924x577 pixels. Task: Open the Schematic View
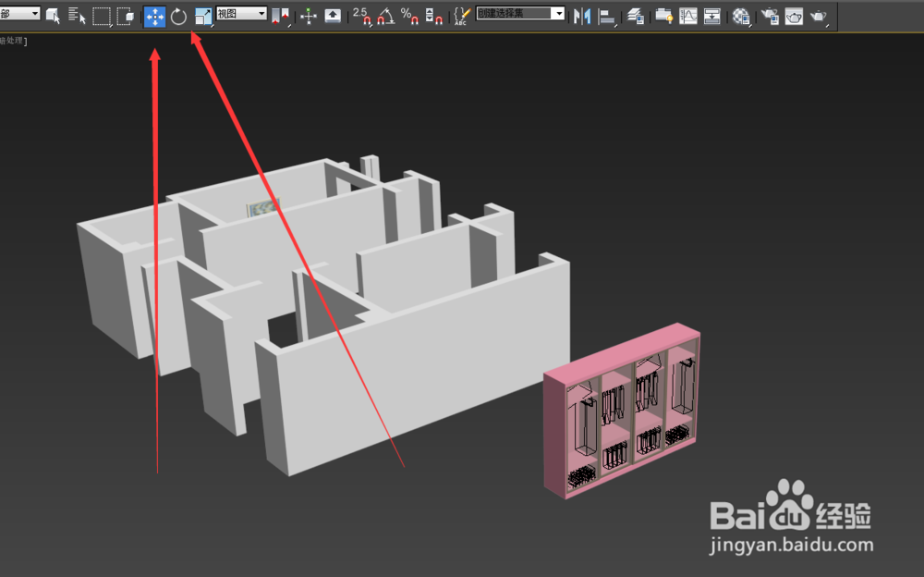coord(711,16)
